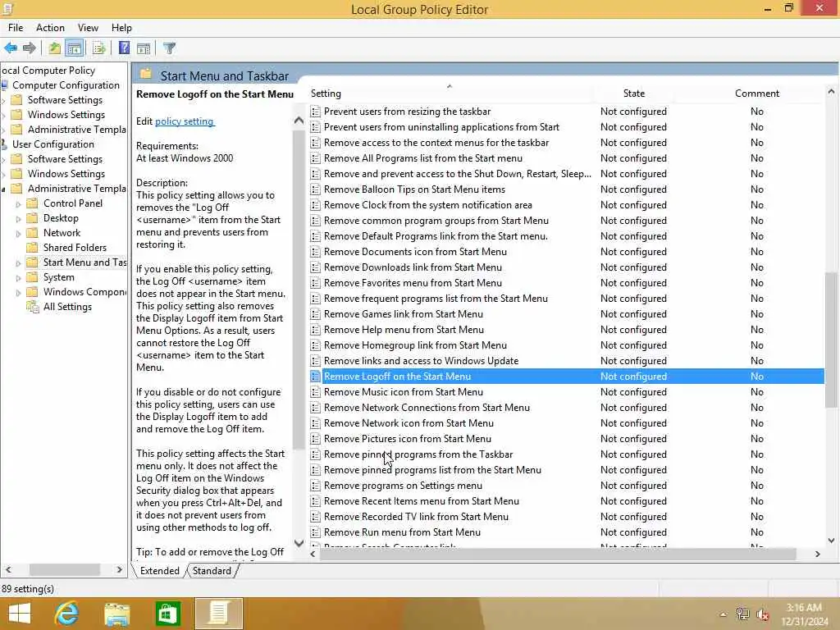840x630 pixels.
Task: Select Remove All Programs list from the Start menu
Action: (423, 158)
